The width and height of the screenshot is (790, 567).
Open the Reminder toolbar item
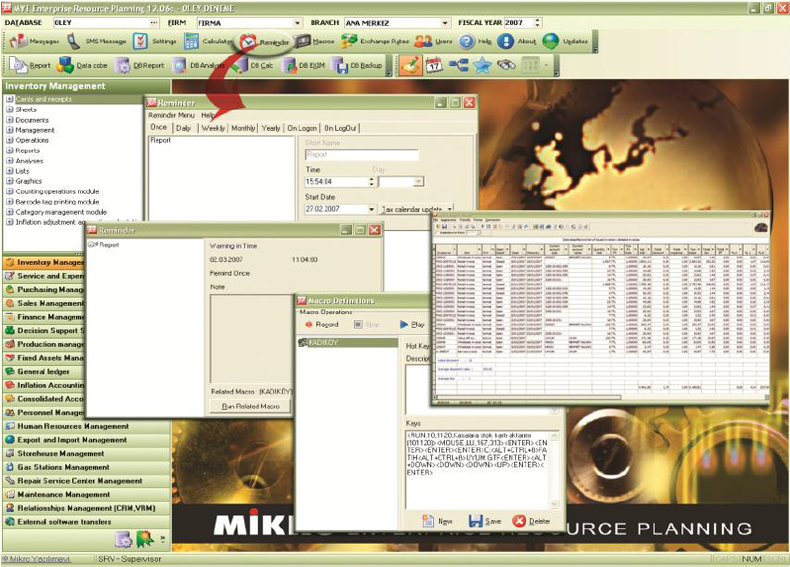(x=265, y=42)
